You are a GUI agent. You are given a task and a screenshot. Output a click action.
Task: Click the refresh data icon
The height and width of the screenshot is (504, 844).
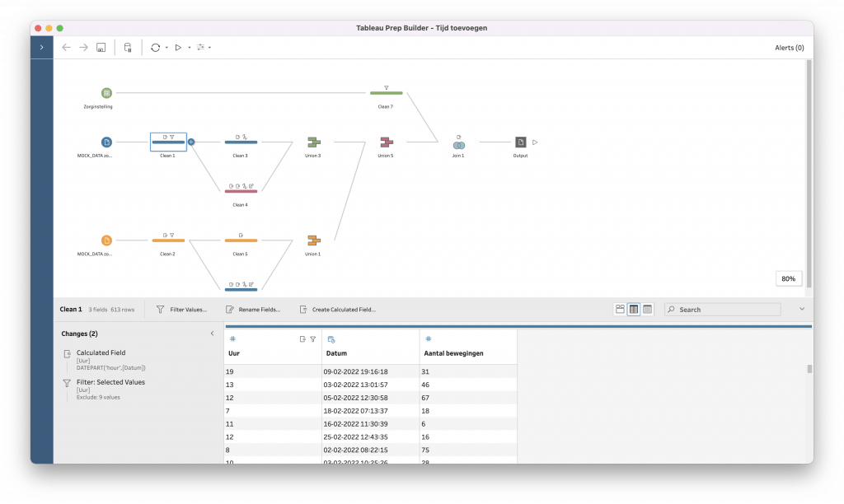pos(155,48)
